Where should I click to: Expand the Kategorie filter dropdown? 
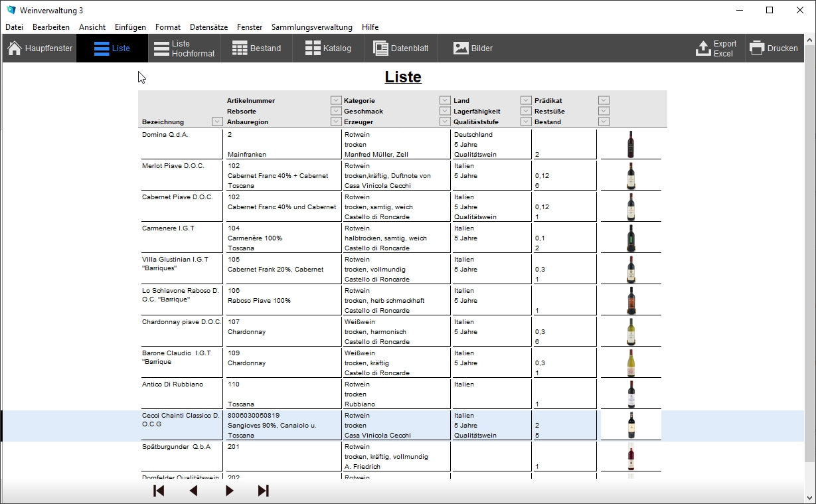click(x=445, y=100)
